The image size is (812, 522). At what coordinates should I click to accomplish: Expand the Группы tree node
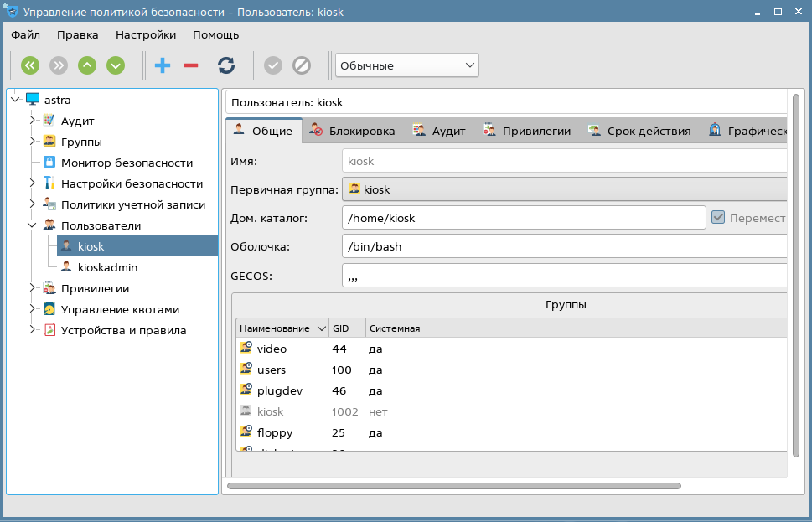tap(32, 142)
